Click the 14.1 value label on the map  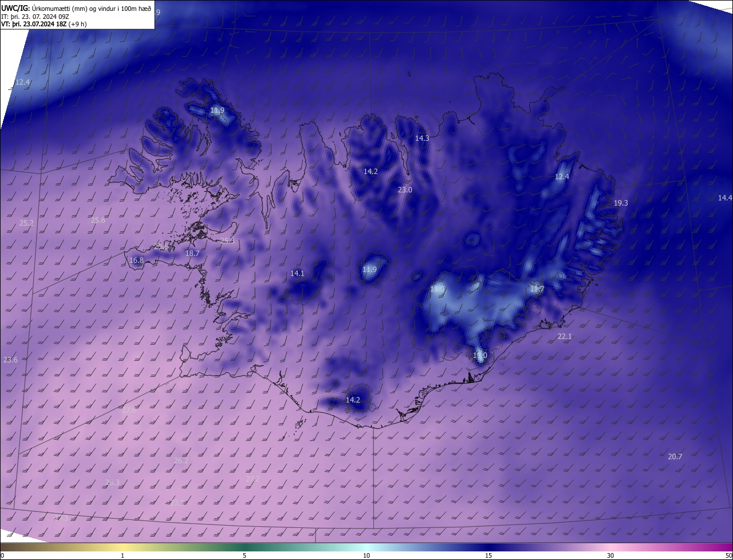click(x=297, y=274)
